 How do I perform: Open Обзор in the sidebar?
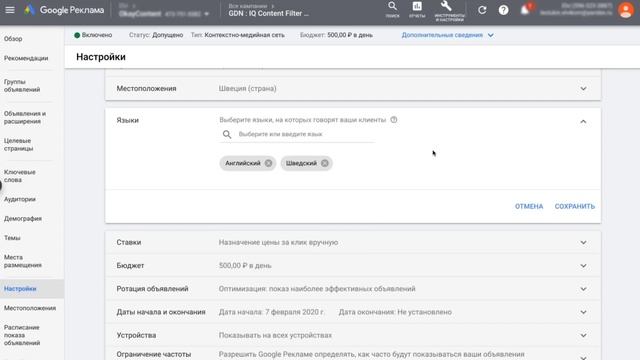click(13, 39)
